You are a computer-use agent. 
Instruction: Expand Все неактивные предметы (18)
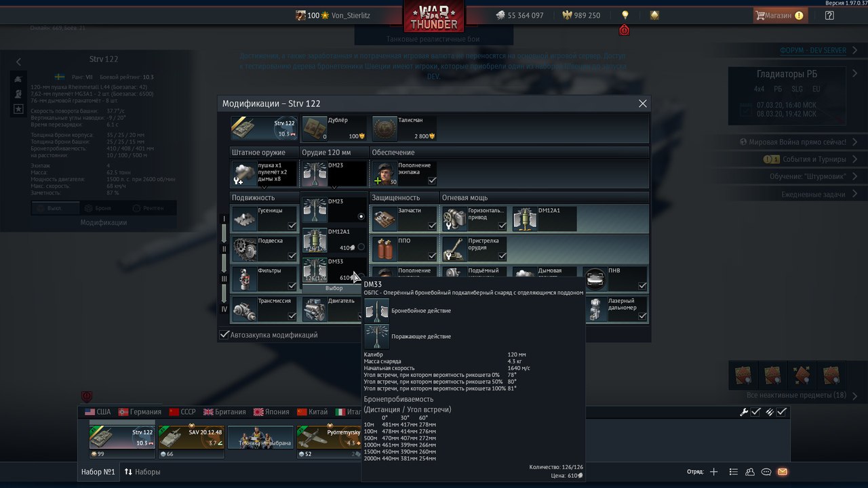coord(855,396)
